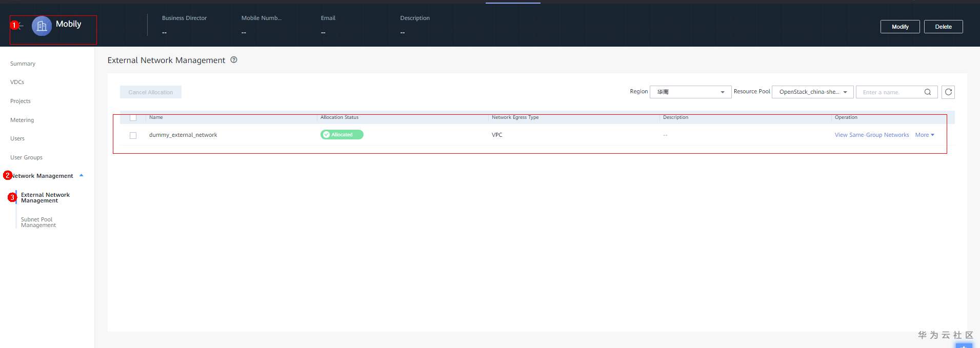The height and width of the screenshot is (348, 980).
Task: Open Users in the sidebar
Action: tap(17, 138)
